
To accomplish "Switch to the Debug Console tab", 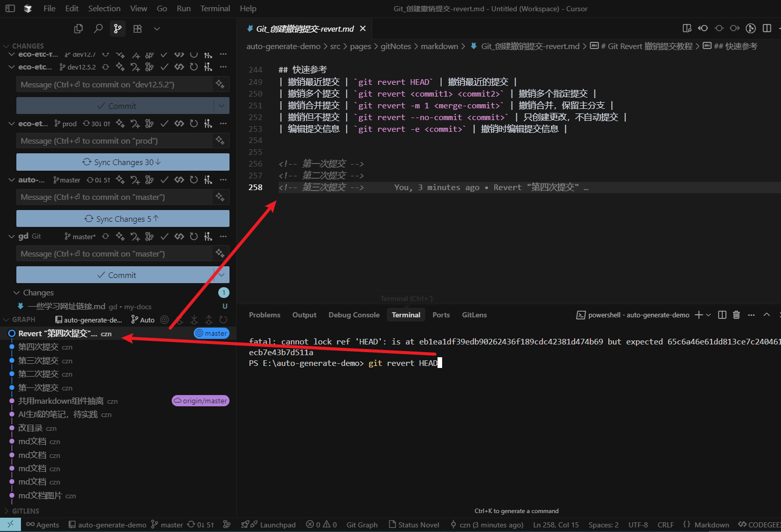I will (x=354, y=315).
